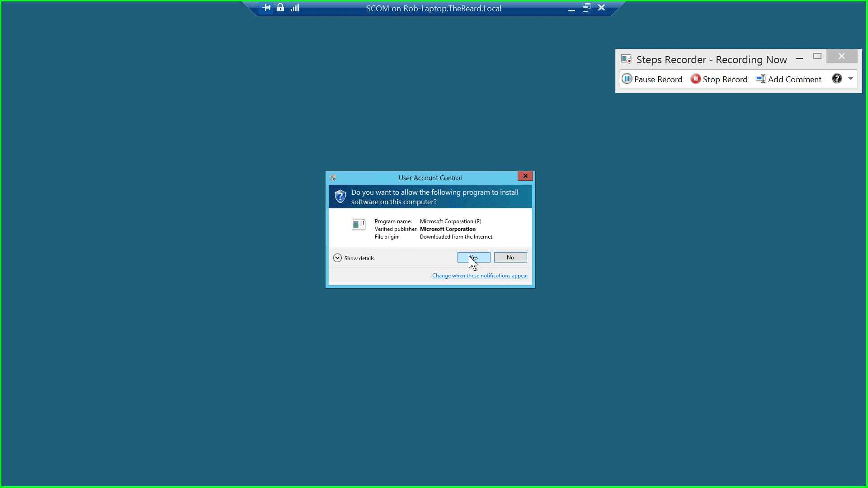Minimize the SCOM remote connection bar

[x=571, y=9]
